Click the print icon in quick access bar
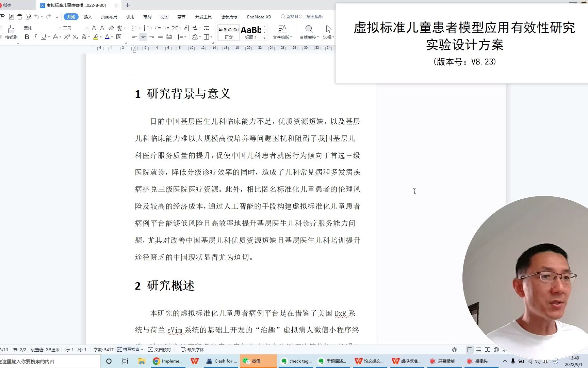The height and width of the screenshot is (368, 588). pos(19,17)
